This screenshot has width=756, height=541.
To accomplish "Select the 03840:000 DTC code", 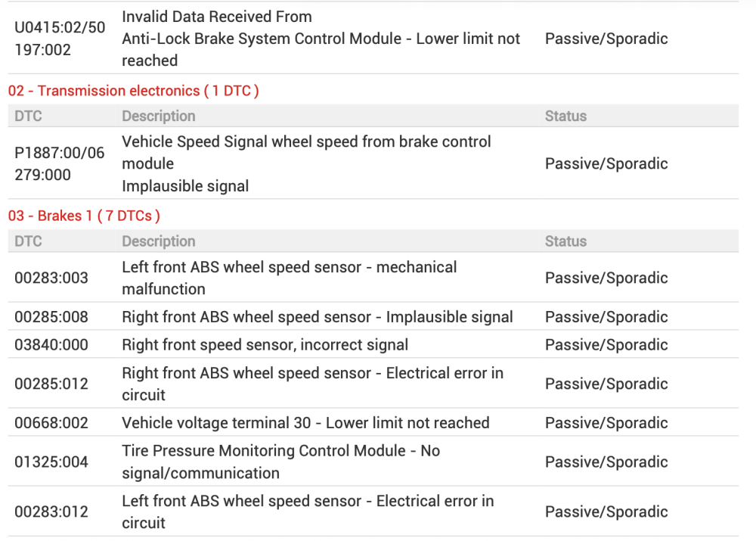I will click(51, 345).
